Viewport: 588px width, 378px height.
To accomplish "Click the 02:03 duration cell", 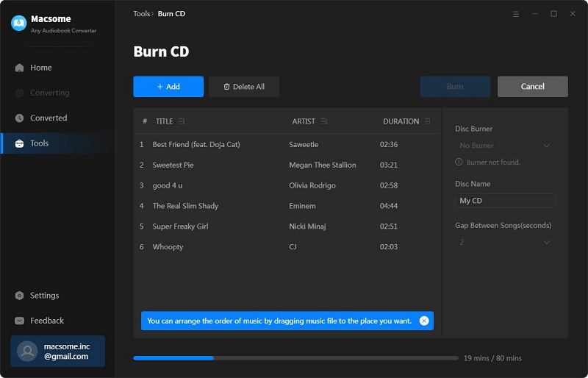I will [x=389, y=246].
